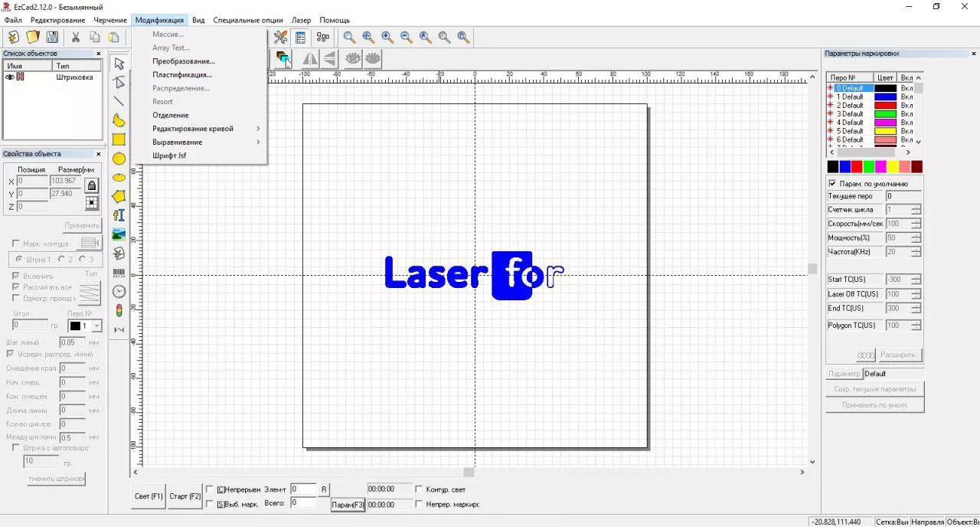Enable the [S]Выб. марк. checkbox
Image resolution: width=980 pixels, height=527 pixels.
pyautogui.click(x=211, y=504)
